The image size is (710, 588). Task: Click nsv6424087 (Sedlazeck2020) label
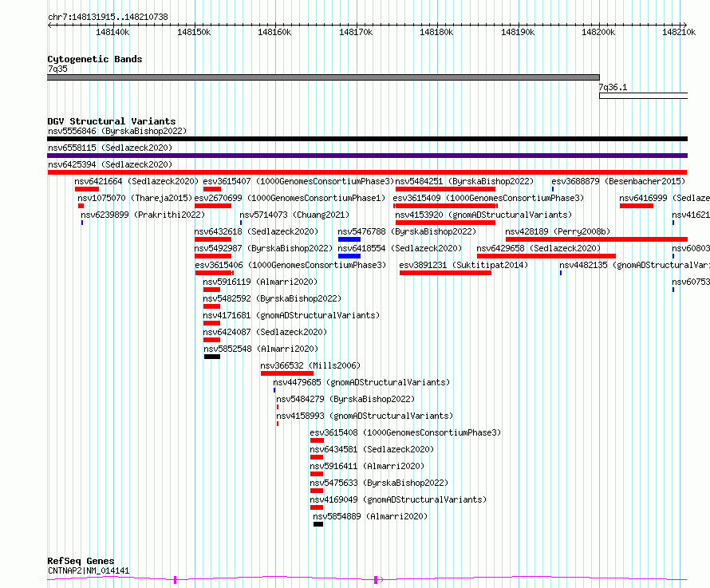point(265,332)
